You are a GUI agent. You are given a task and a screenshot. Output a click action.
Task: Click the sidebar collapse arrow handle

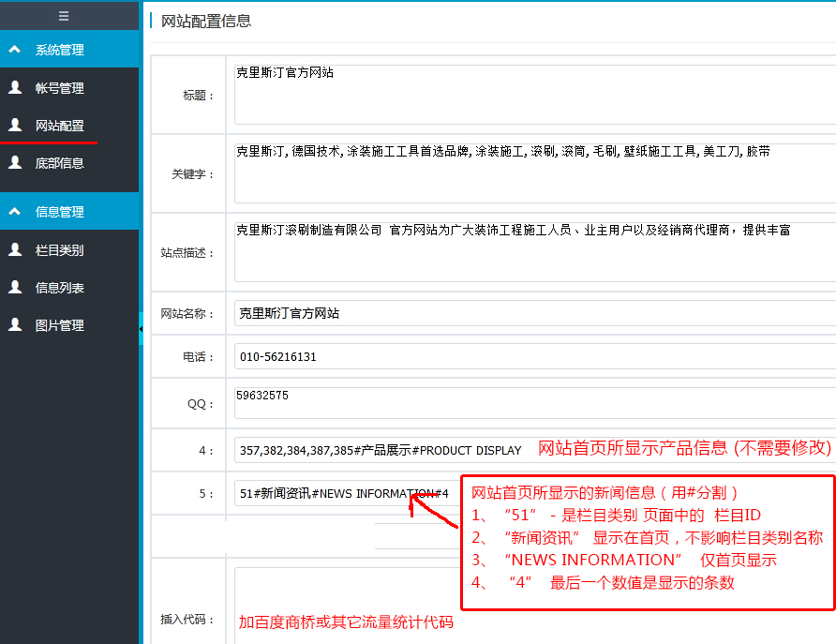click(141, 329)
